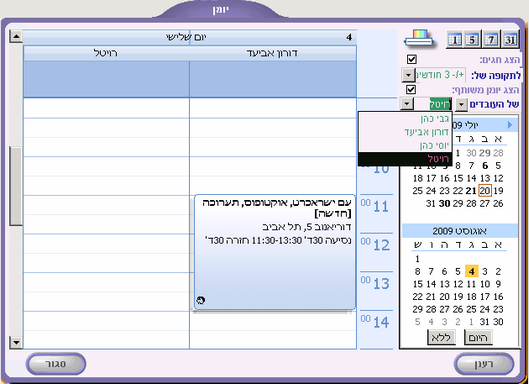Select August 1 in mini calendar
The image size is (529, 384).
coord(417,259)
